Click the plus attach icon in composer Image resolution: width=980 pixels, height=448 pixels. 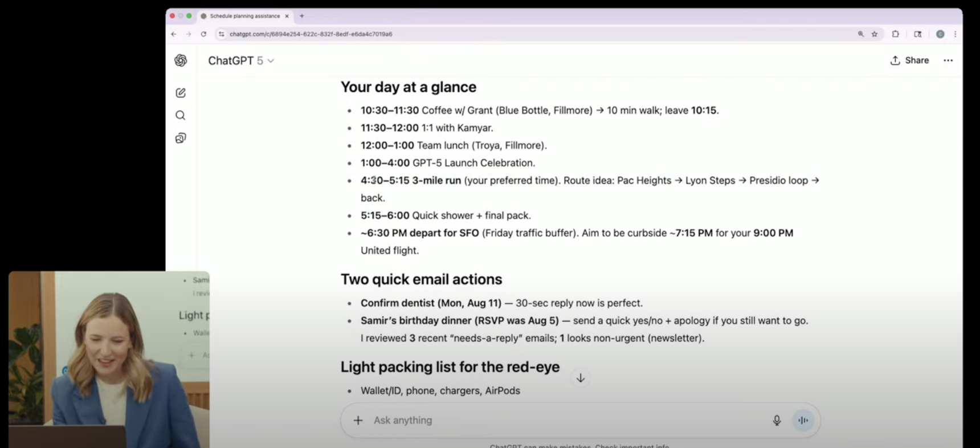(358, 421)
